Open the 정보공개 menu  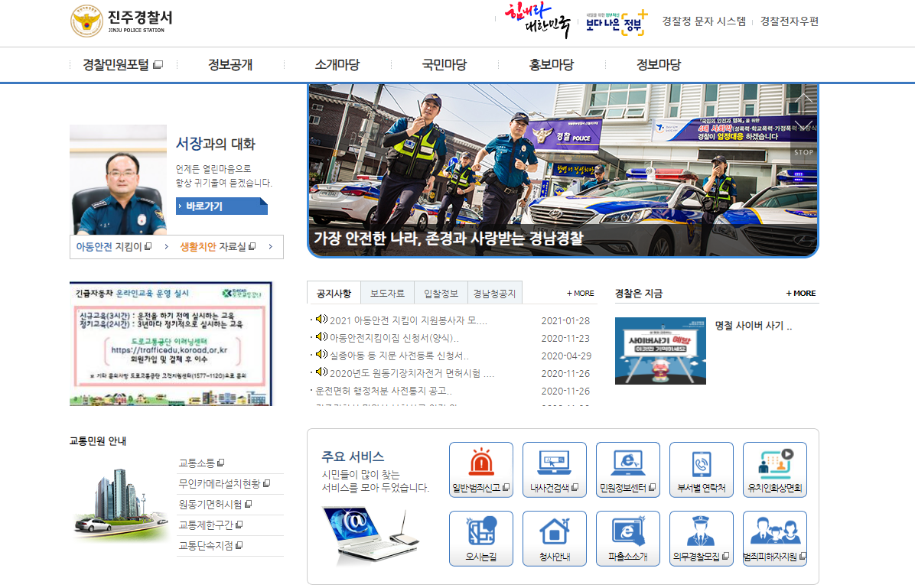tap(230, 65)
